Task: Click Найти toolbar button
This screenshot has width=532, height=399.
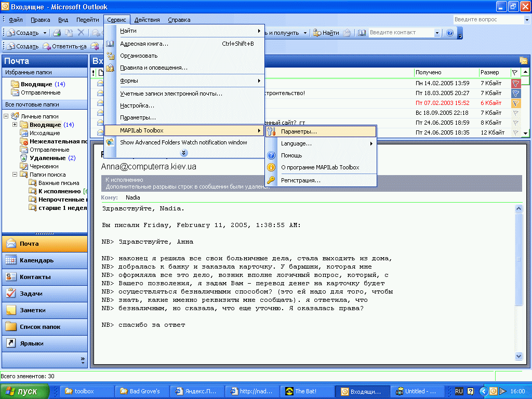Action: pos(326,33)
